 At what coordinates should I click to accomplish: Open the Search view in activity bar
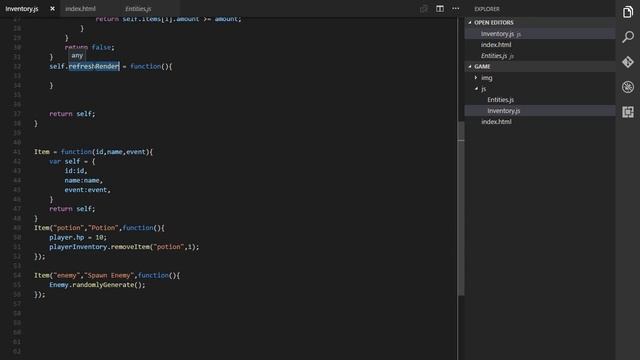(x=627, y=37)
